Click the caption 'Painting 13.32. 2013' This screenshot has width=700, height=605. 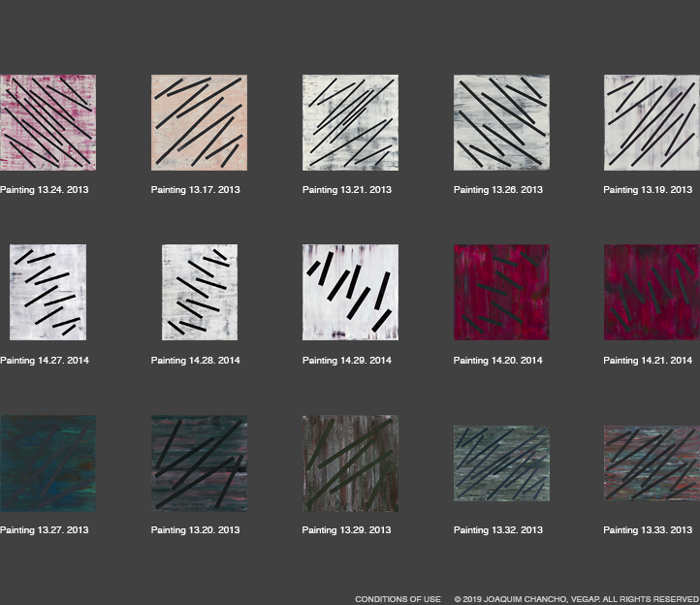498,530
